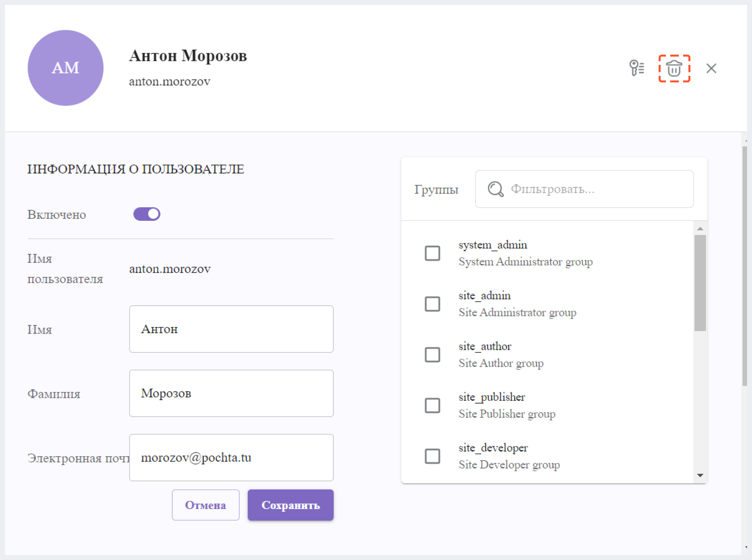Image resolution: width=752 pixels, height=560 pixels.
Task: Click text Site Developer group
Action: click(x=509, y=465)
